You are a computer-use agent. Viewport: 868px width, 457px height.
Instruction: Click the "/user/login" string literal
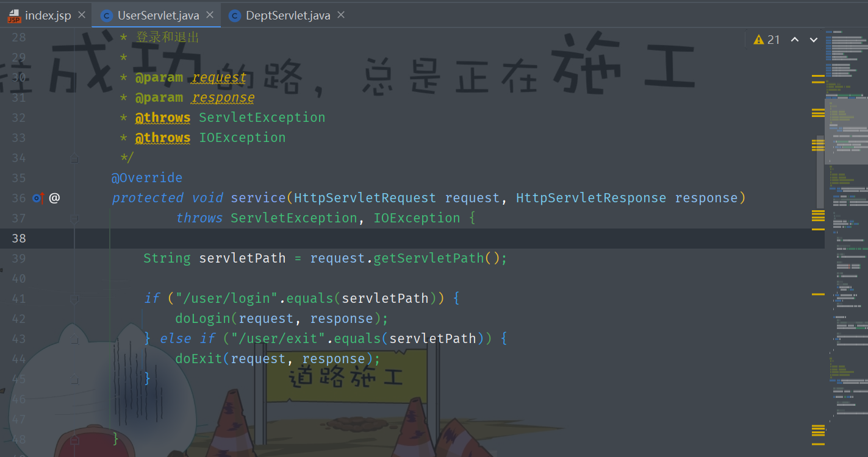(x=228, y=299)
